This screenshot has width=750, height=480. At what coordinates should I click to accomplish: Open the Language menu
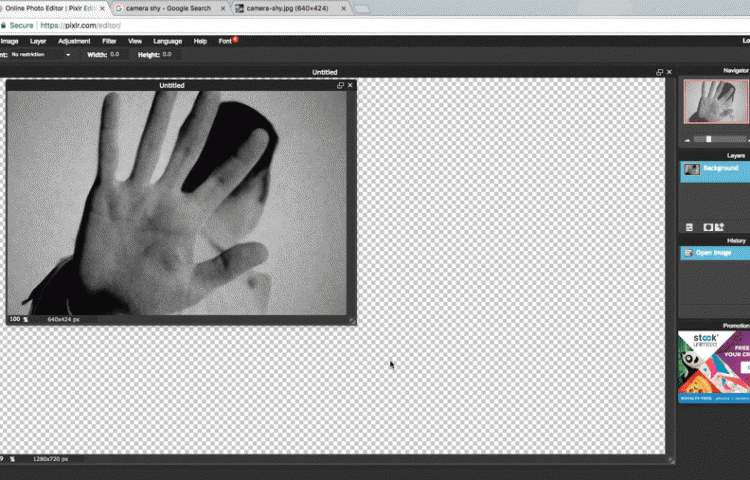click(167, 41)
